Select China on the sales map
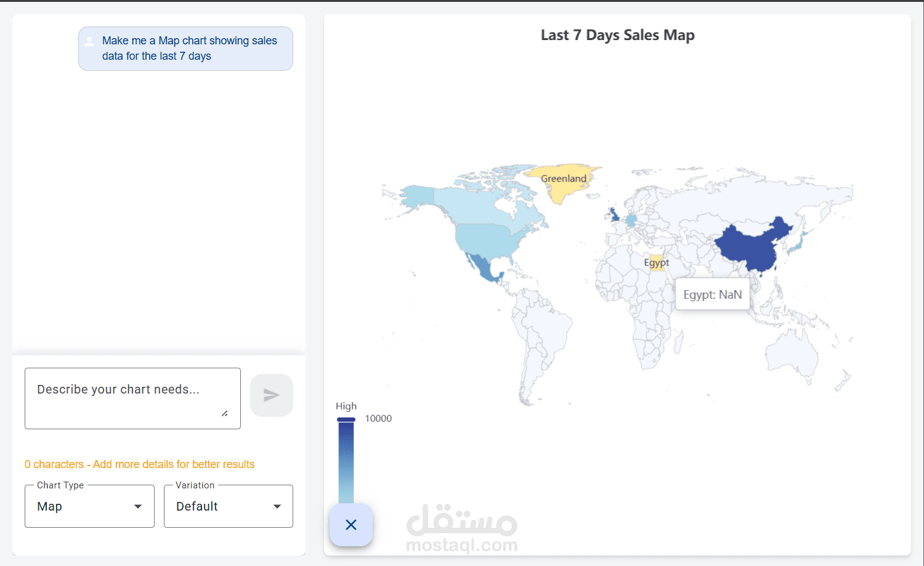The image size is (924, 566). 748,246
